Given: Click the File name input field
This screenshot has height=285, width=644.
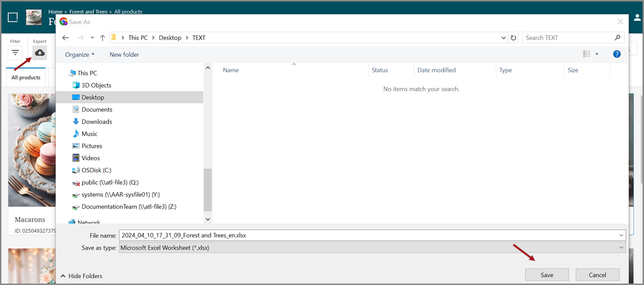Looking at the screenshot, I should point(368,235).
